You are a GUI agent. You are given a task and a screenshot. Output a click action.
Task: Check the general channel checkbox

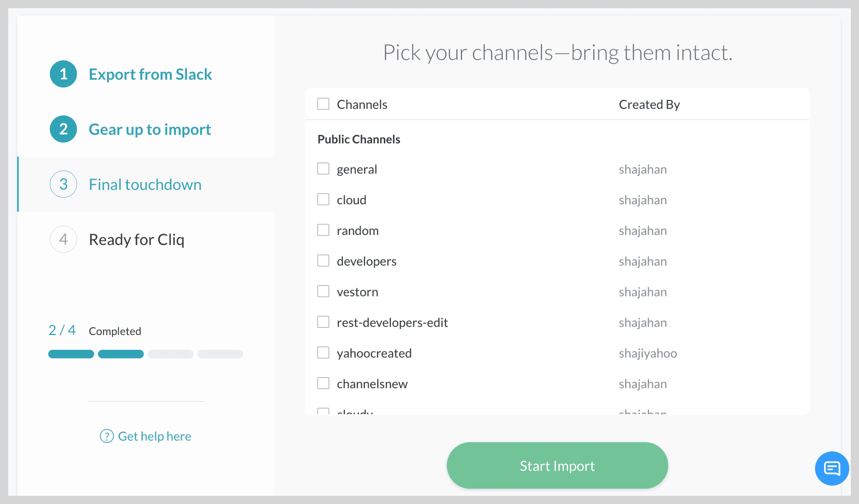point(323,169)
